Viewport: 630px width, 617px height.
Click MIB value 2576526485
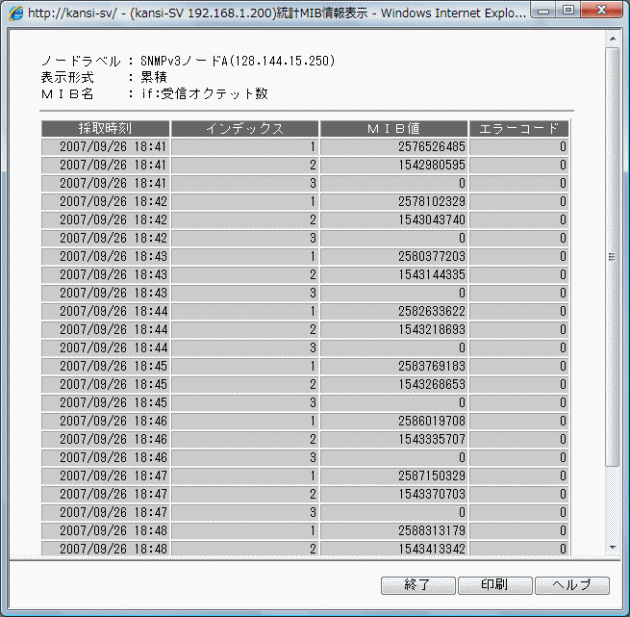(x=432, y=147)
